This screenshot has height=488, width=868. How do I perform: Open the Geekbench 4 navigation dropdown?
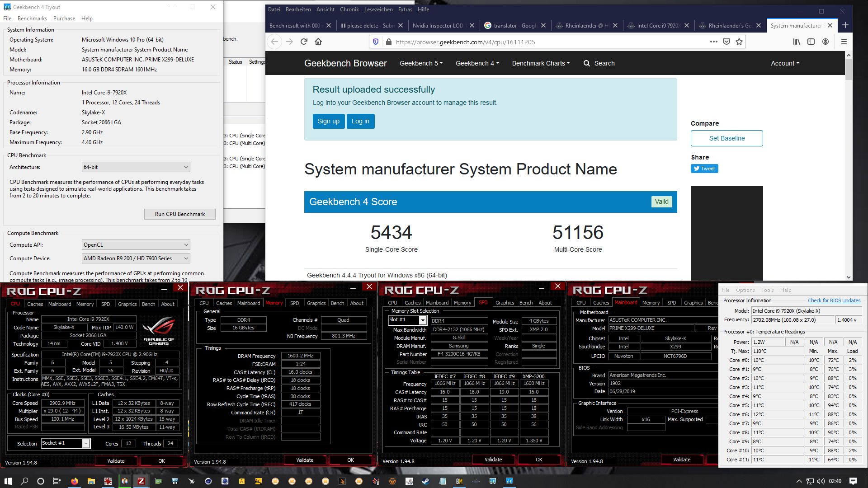click(477, 63)
